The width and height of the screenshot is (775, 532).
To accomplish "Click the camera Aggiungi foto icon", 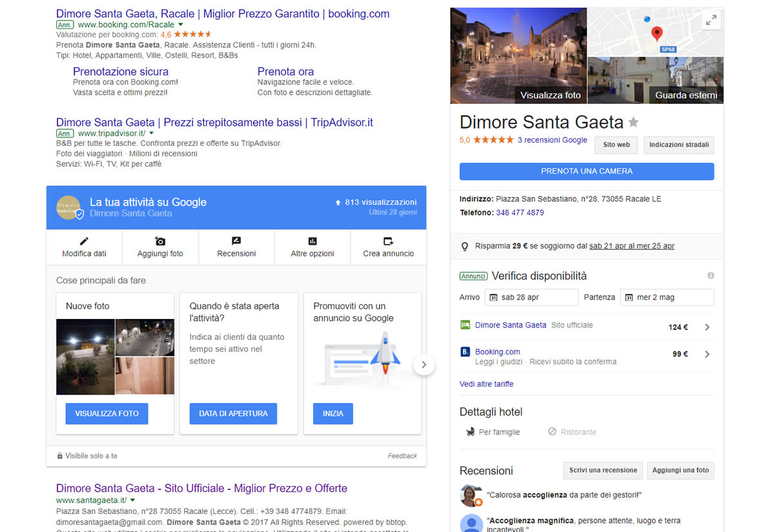I will [x=160, y=241].
